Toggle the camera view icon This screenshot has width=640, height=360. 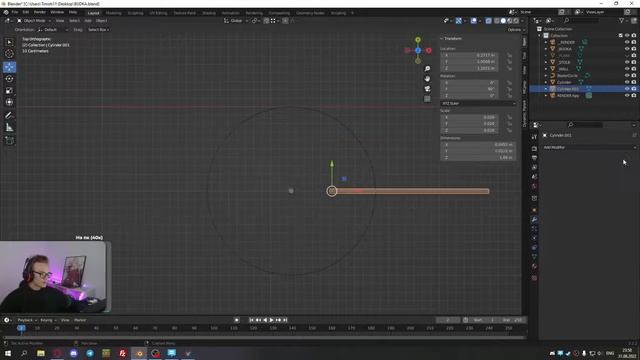[427, 89]
